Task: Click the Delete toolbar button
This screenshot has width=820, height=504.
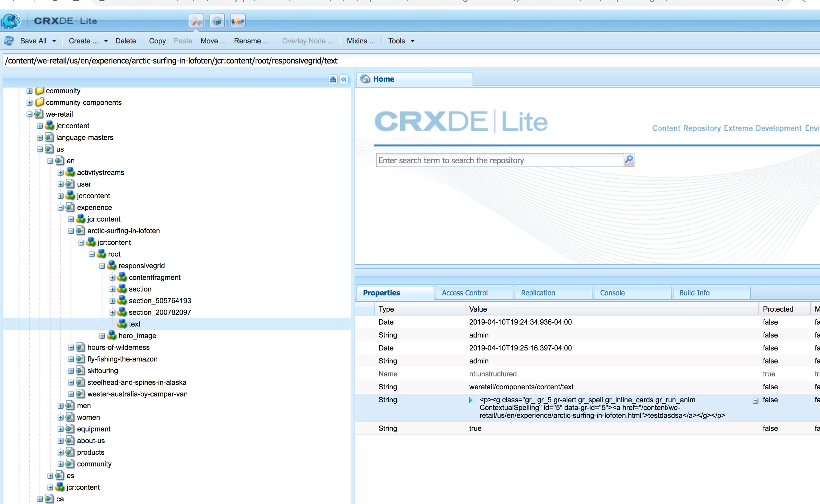Action: [x=125, y=41]
